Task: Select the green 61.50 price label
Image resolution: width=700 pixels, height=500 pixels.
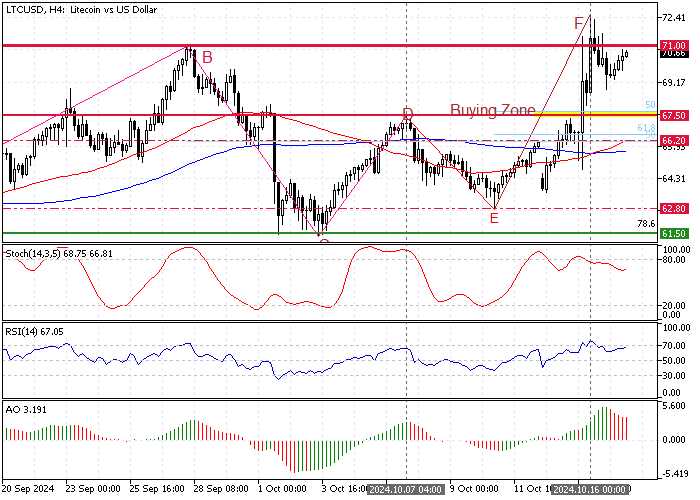Action: click(674, 233)
